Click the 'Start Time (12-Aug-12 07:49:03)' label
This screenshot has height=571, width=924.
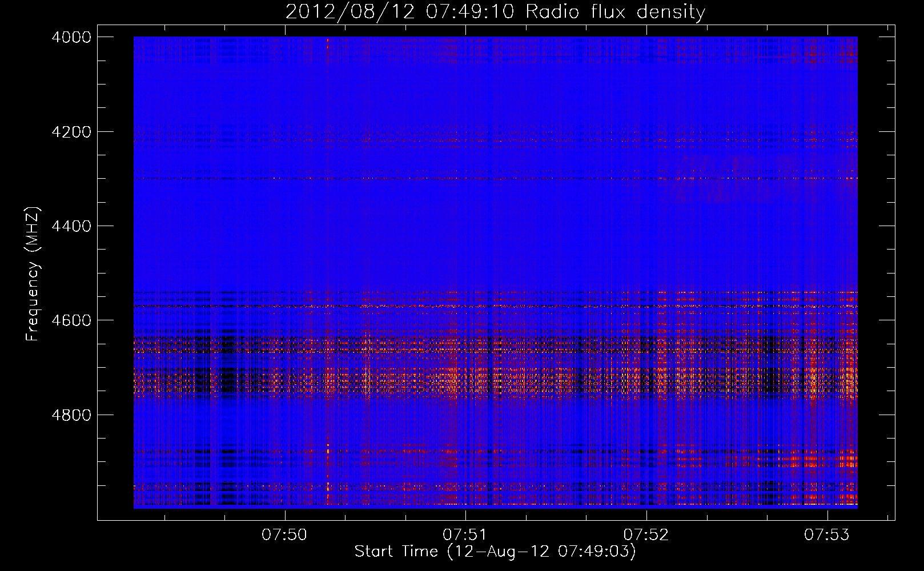[495, 552]
